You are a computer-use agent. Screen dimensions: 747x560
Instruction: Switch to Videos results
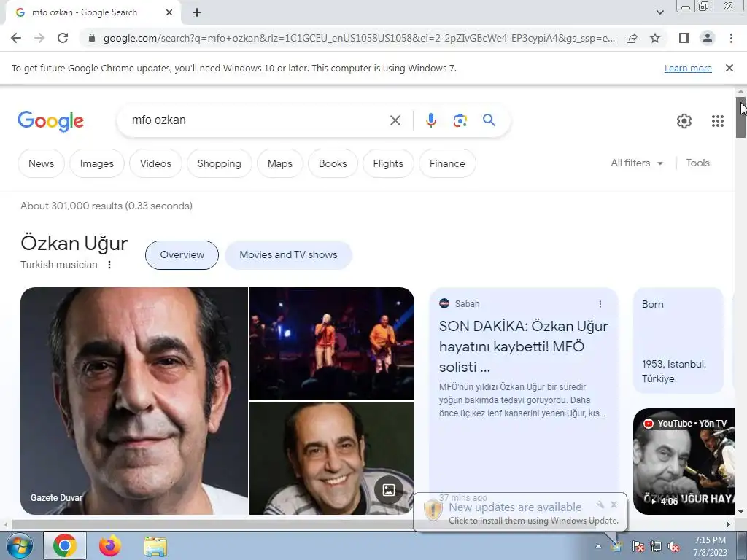[155, 163]
